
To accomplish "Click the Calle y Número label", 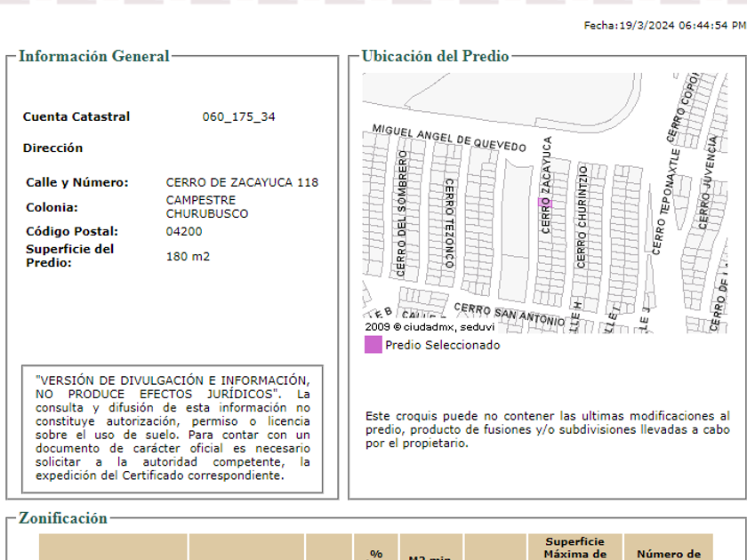I will click(77, 182).
